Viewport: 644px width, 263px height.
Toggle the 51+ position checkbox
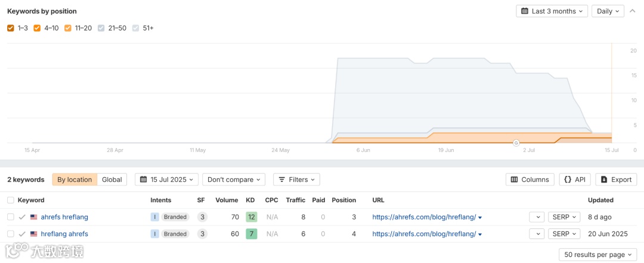[135, 29]
